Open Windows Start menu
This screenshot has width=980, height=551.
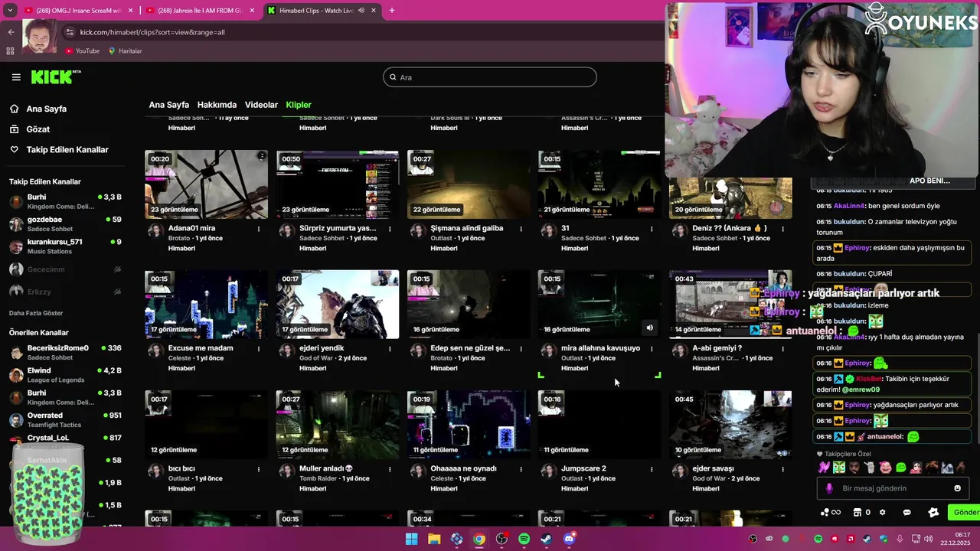tap(411, 539)
